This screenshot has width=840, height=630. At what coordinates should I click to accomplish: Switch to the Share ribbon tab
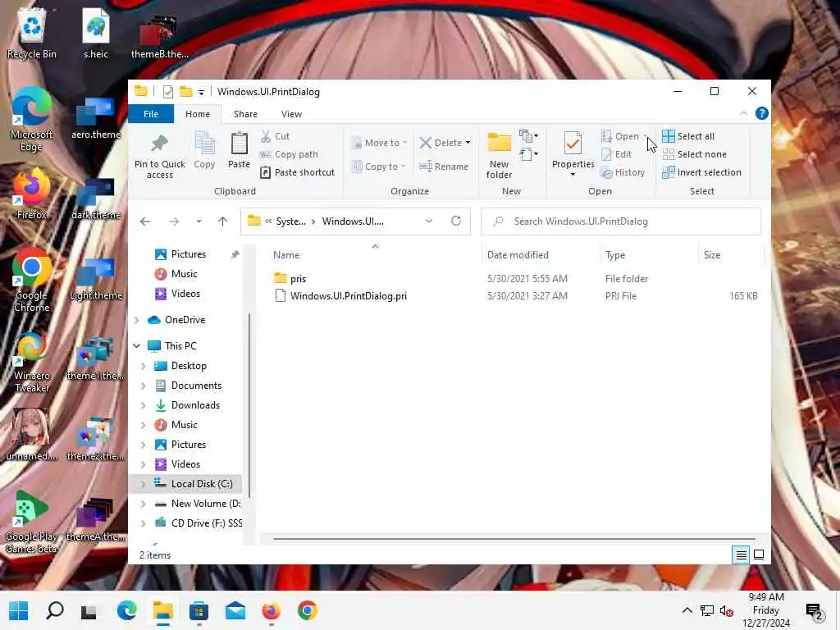245,114
